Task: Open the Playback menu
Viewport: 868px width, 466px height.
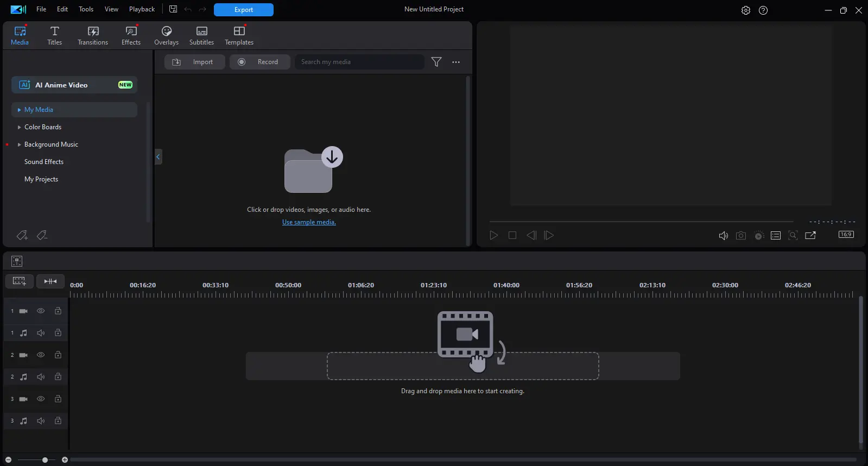Action: (x=142, y=9)
